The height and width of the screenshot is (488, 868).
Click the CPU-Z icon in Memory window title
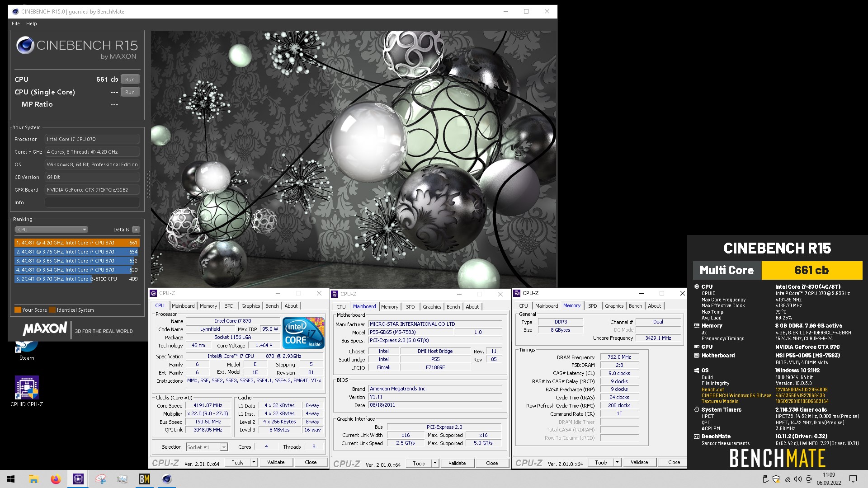517,293
